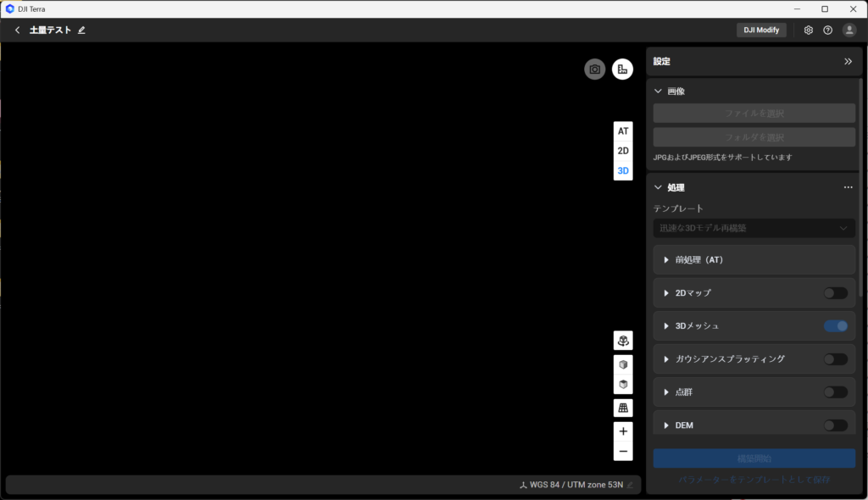Click the edit pencil beside the project name

[x=82, y=30]
